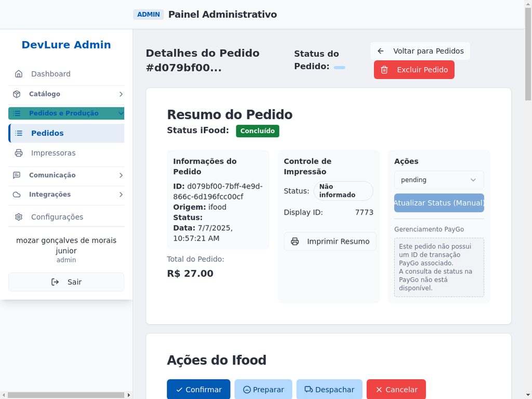Expand the Integrações chevron
This screenshot has height=399, width=532.
click(121, 194)
